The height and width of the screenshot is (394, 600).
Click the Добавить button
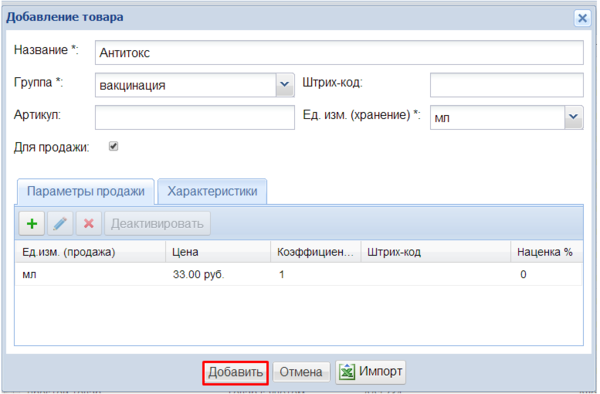click(x=235, y=372)
